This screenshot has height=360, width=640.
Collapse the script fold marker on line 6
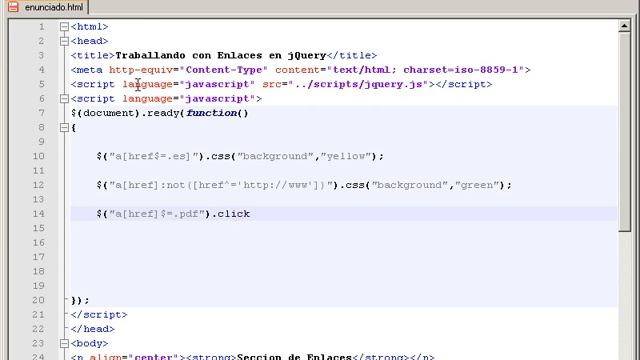pos(64,99)
